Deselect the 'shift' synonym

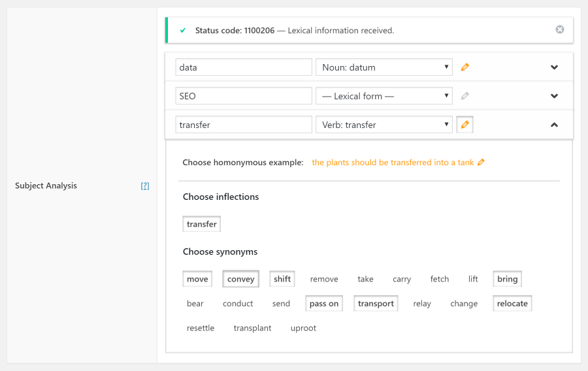coord(282,279)
